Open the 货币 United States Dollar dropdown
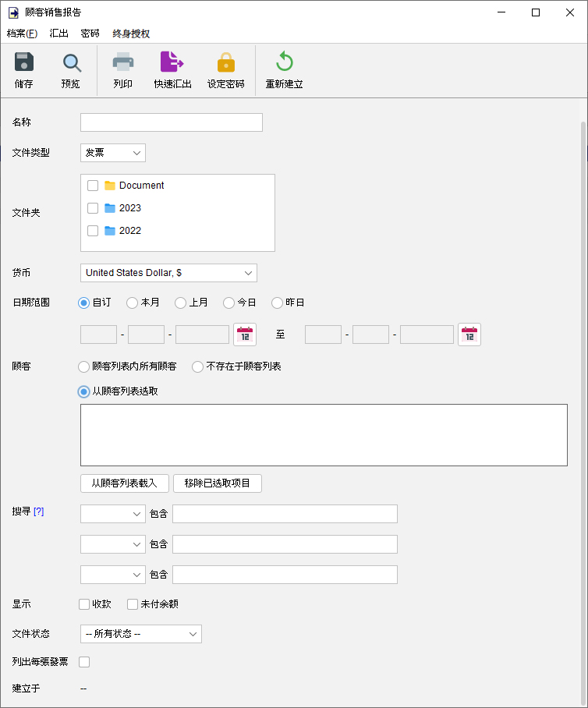 (x=168, y=273)
